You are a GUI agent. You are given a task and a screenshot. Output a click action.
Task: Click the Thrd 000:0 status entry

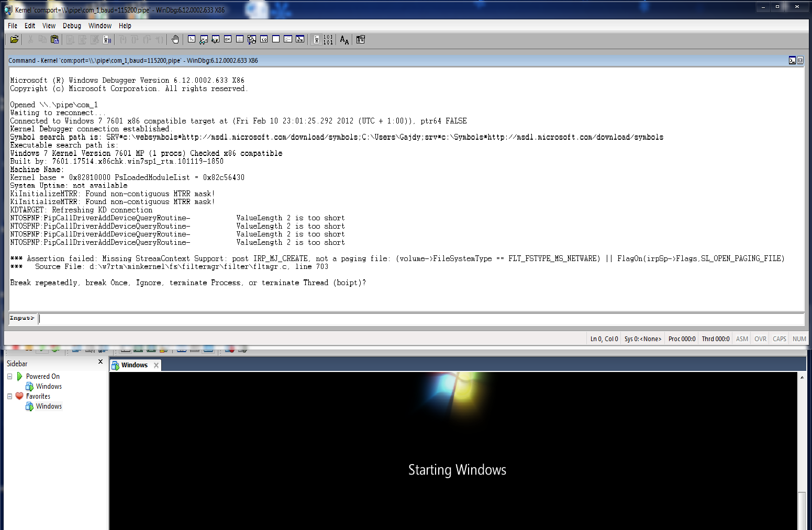tap(716, 339)
